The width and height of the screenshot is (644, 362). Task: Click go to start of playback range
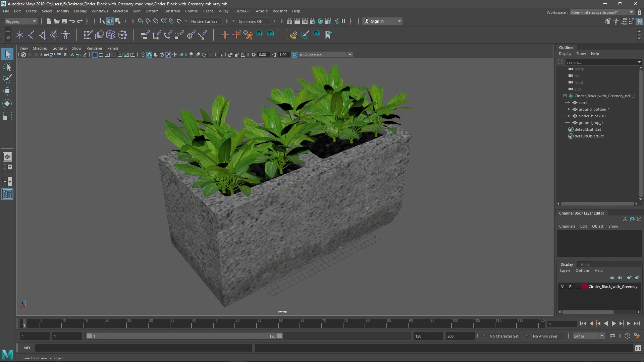pos(583,323)
